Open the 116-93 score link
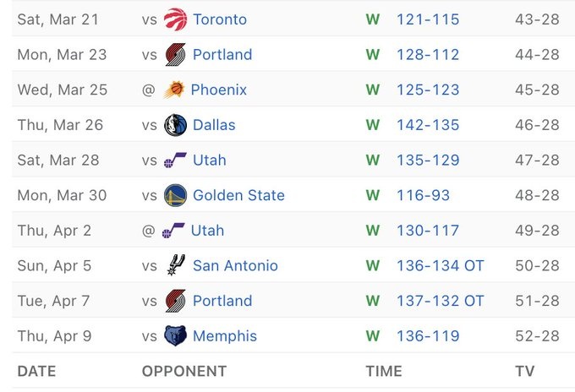 coord(423,195)
